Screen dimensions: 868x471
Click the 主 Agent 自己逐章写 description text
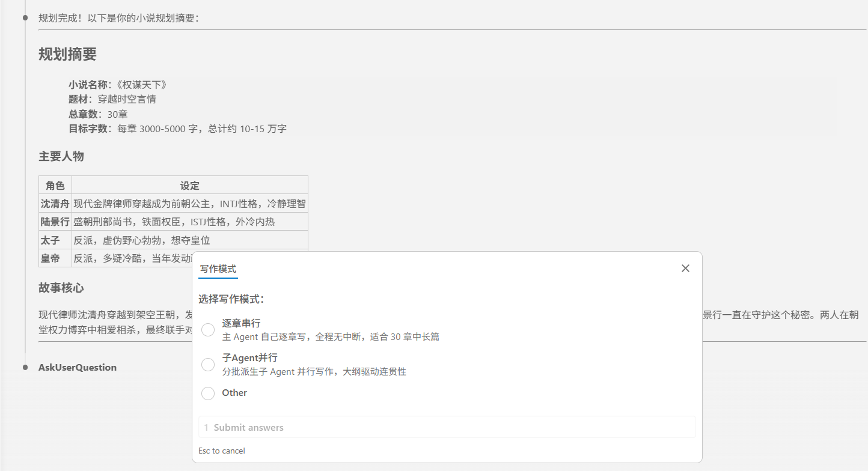331,337
